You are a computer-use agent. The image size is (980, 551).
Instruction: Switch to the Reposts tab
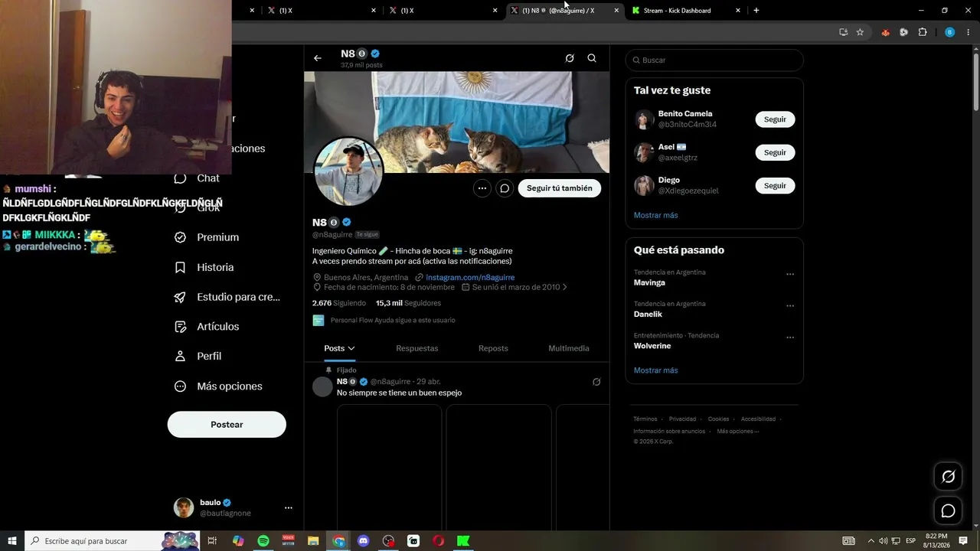(x=493, y=348)
